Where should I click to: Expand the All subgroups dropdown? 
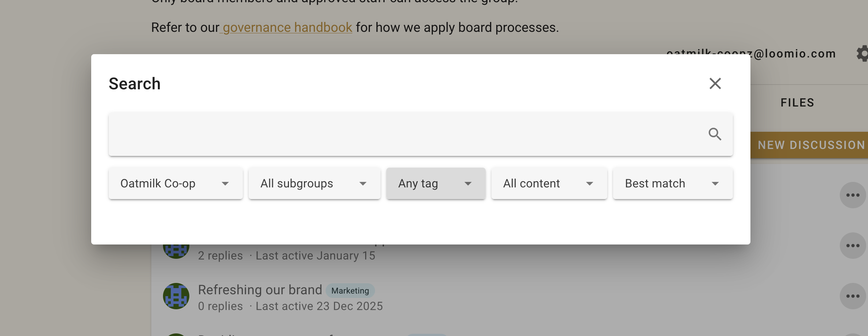314,183
